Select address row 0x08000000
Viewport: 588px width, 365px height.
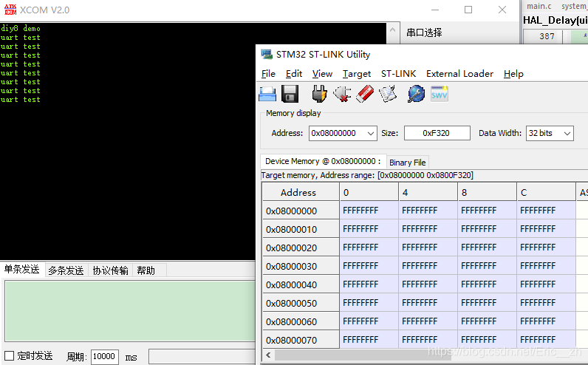pyautogui.click(x=301, y=211)
